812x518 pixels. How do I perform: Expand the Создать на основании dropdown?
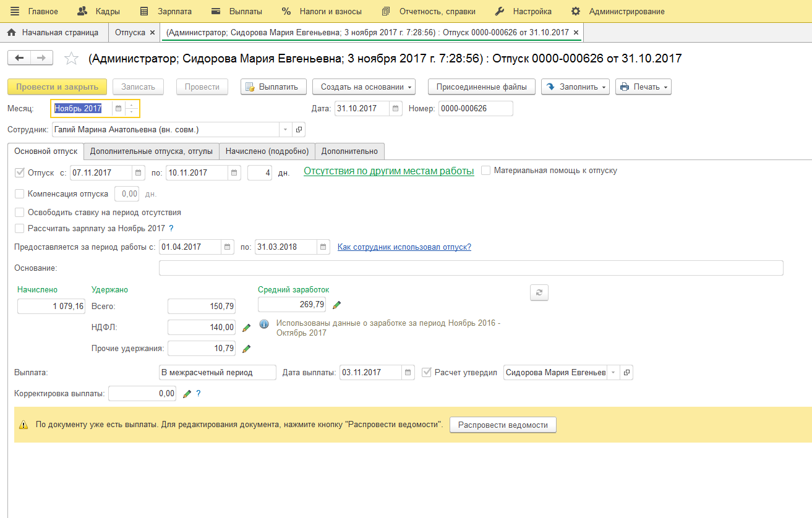click(363, 87)
